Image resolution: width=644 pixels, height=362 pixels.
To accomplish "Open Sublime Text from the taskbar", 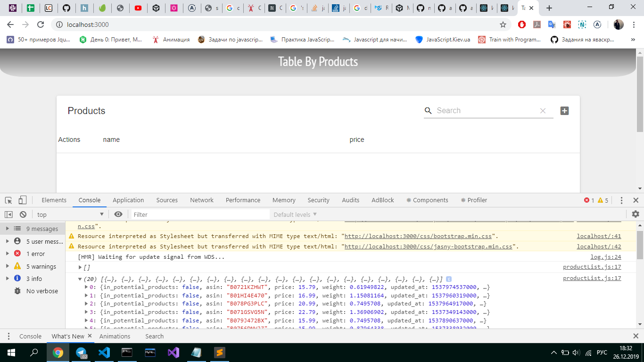I will tap(220, 352).
